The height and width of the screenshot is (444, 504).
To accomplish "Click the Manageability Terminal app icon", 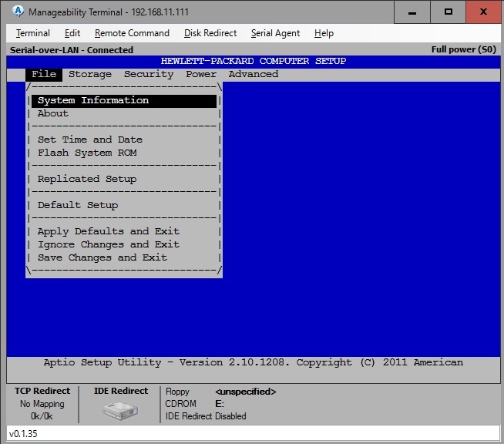I will pyautogui.click(x=18, y=12).
